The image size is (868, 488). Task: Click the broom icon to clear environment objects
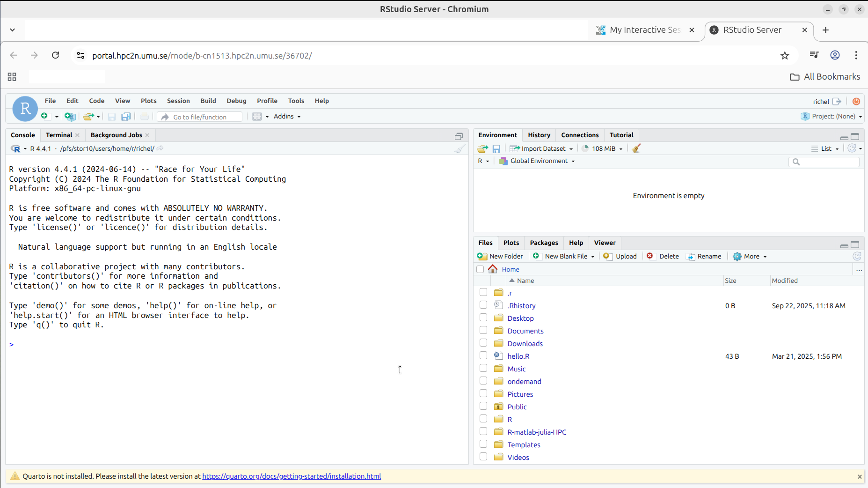click(x=636, y=148)
